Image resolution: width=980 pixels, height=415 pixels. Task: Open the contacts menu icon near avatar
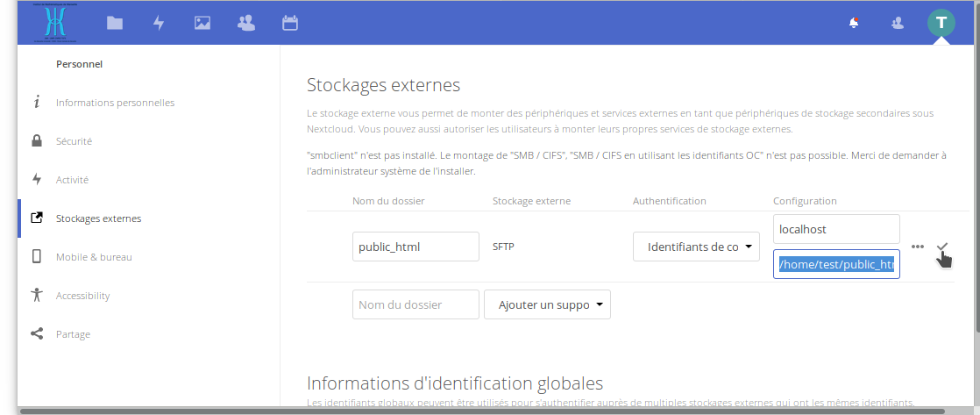pyautogui.click(x=897, y=24)
